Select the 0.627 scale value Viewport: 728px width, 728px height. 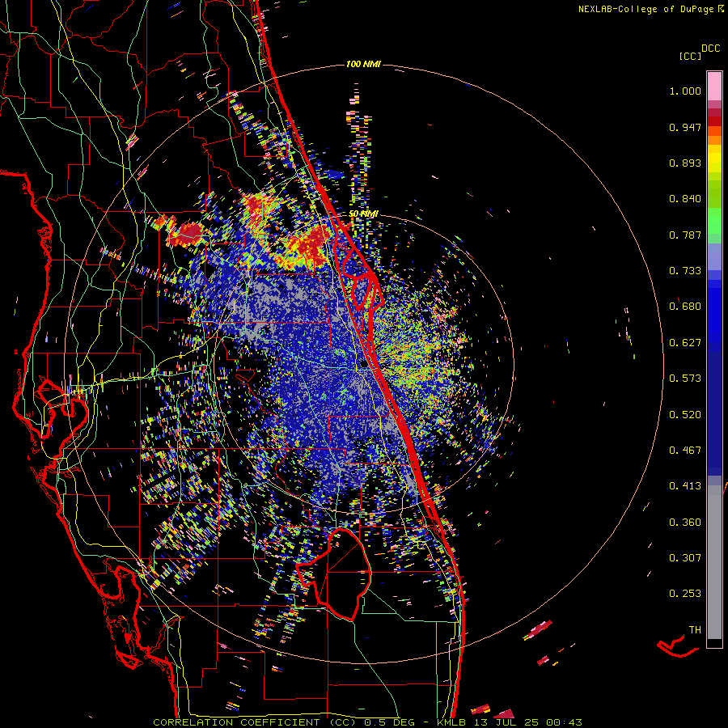[x=685, y=343]
